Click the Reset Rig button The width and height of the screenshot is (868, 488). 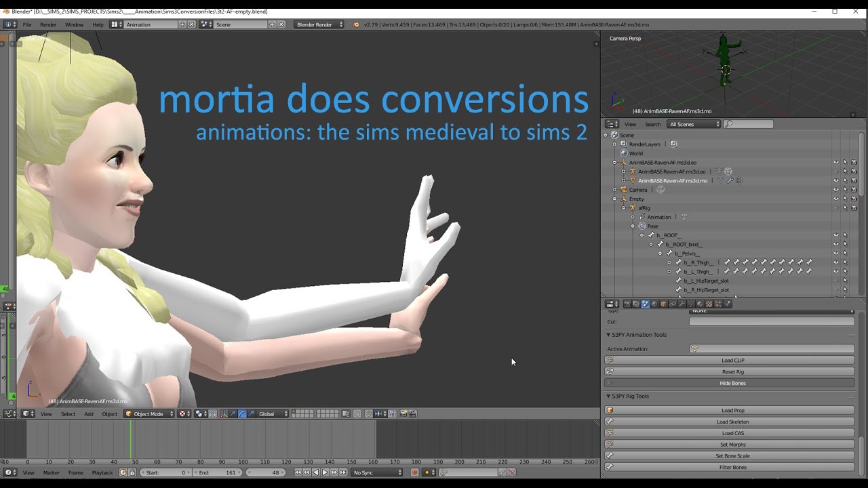pos(730,371)
